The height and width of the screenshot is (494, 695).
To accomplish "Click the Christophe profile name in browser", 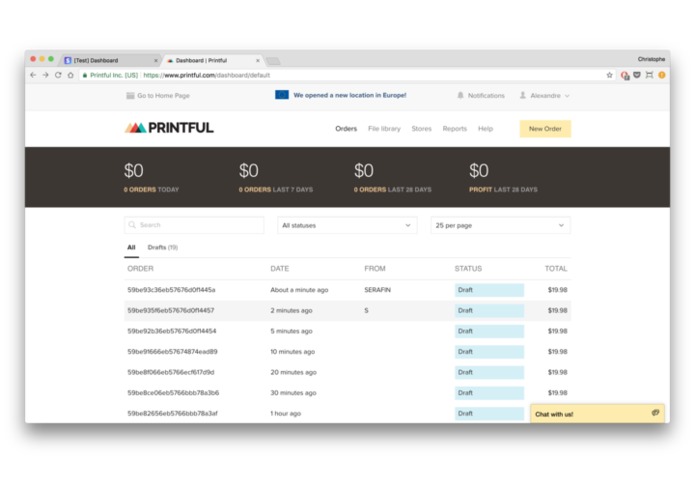I will click(651, 59).
